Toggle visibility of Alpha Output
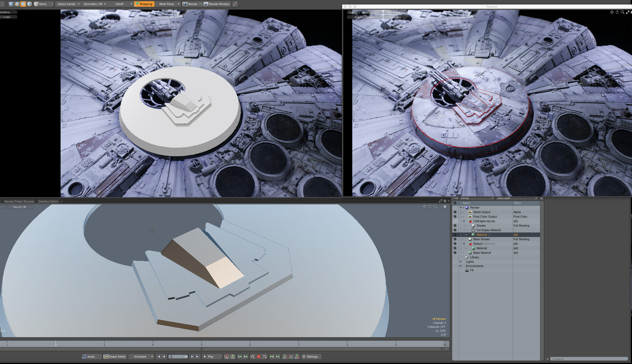This screenshot has height=364, width=632. [455, 212]
